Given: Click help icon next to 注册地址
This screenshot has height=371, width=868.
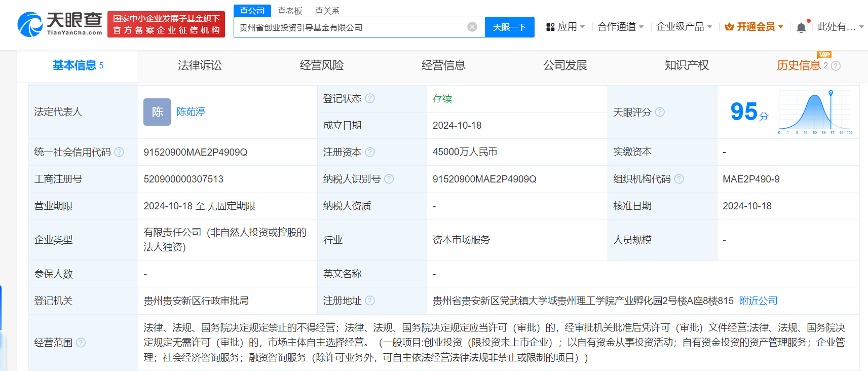Looking at the screenshot, I should tap(370, 301).
